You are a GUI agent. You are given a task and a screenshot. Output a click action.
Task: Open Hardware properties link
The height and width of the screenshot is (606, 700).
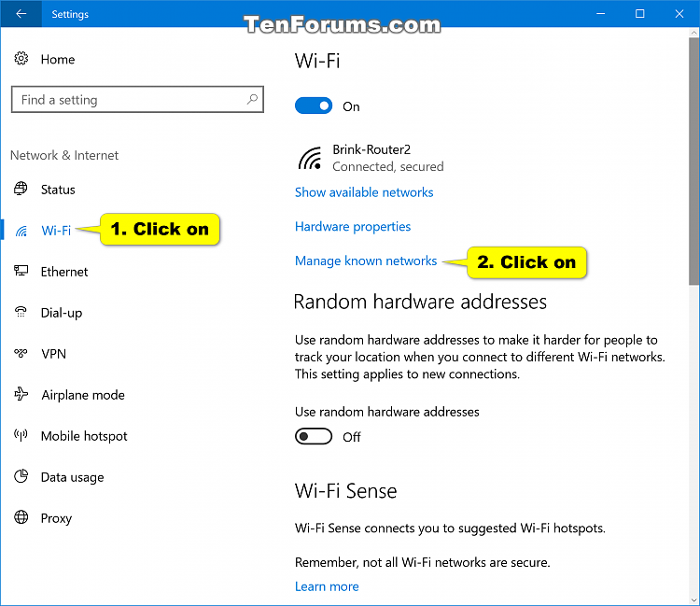[353, 227]
